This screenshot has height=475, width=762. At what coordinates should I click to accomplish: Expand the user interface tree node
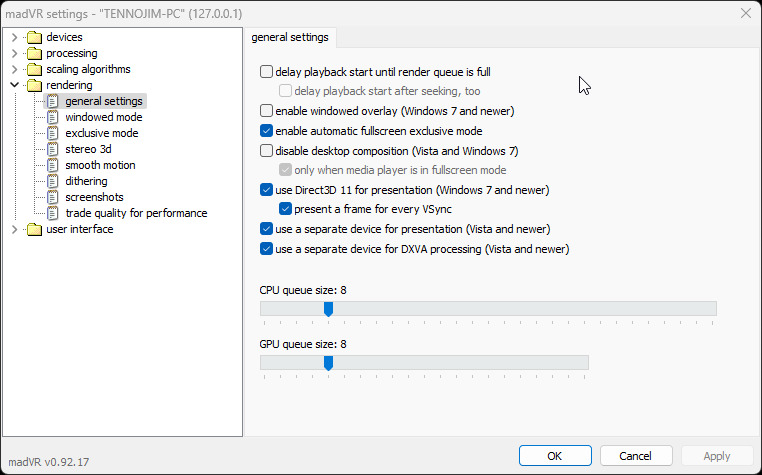coord(15,229)
